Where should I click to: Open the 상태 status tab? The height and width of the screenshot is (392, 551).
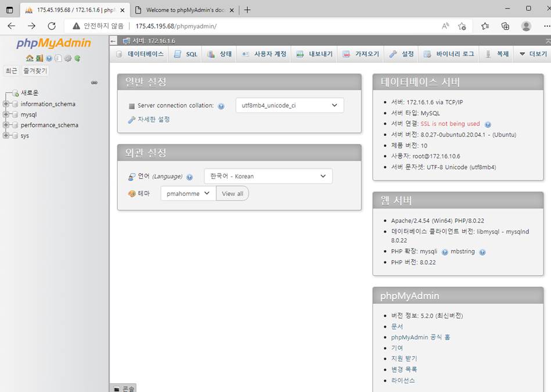tap(219, 54)
